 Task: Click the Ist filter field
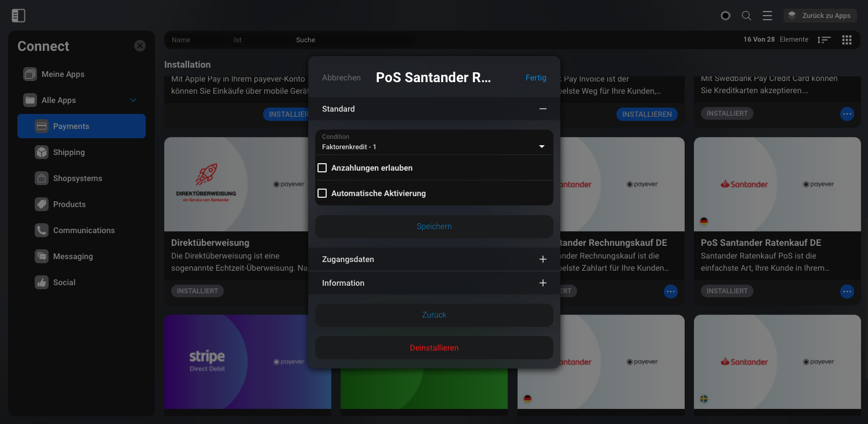[x=260, y=40]
